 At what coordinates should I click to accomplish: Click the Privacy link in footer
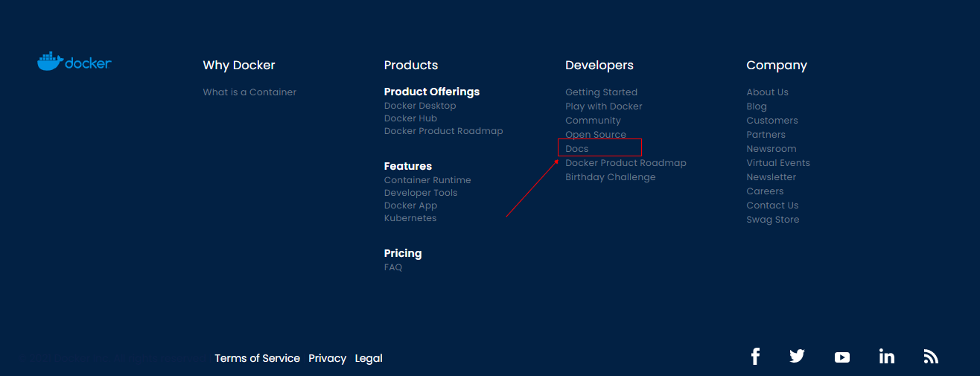pyautogui.click(x=327, y=358)
